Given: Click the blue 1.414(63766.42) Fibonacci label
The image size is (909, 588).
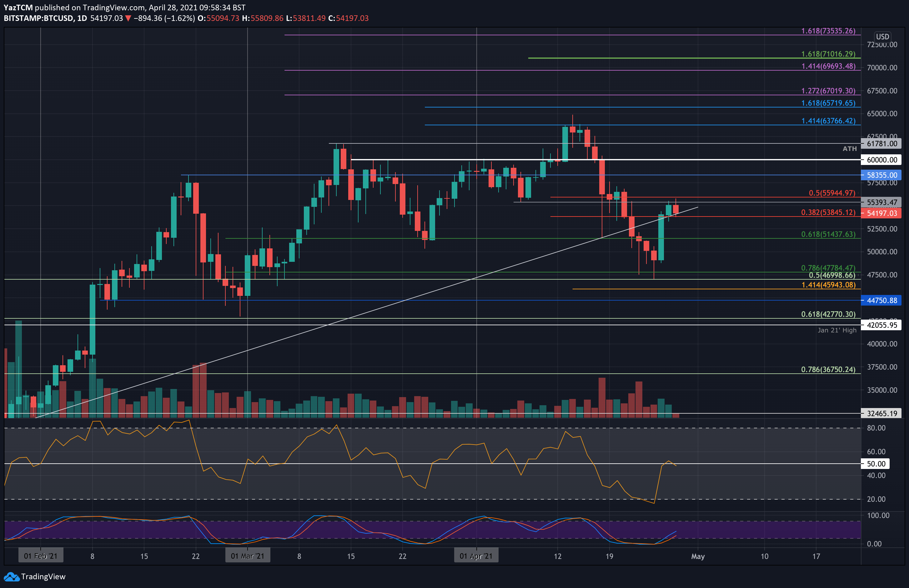Looking at the screenshot, I should click(x=828, y=121).
